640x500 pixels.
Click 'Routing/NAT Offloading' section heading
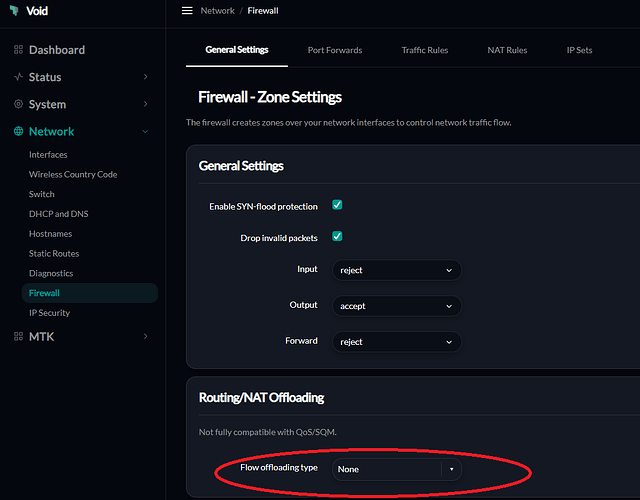click(x=261, y=397)
